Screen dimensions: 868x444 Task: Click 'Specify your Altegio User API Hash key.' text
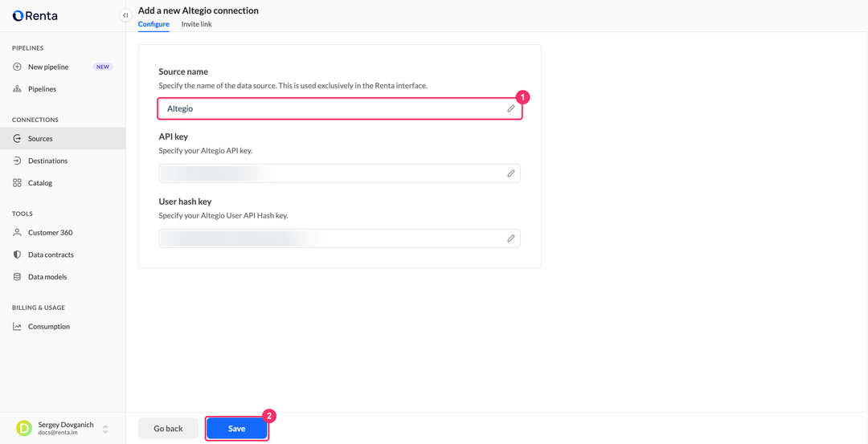click(223, 216)
